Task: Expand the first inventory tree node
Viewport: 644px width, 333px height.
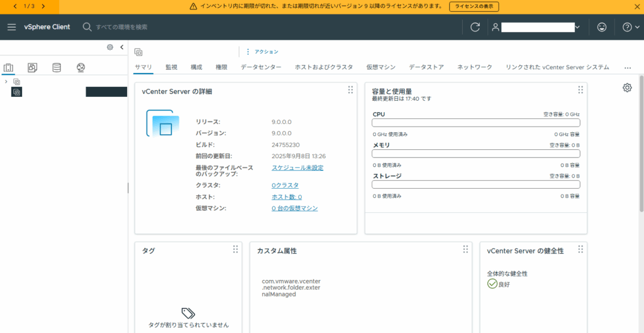Action: click(x=6, y=82)
